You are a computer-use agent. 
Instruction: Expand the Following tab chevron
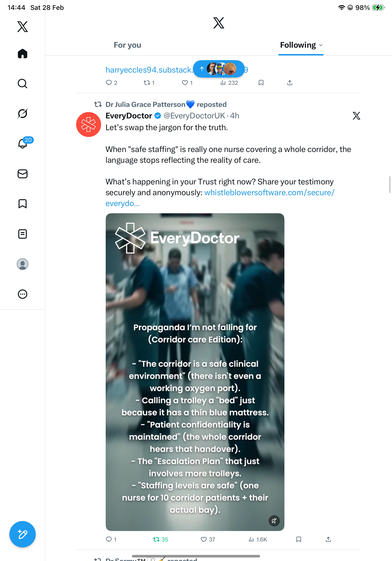pyautogui.click(x=321, y=45)
